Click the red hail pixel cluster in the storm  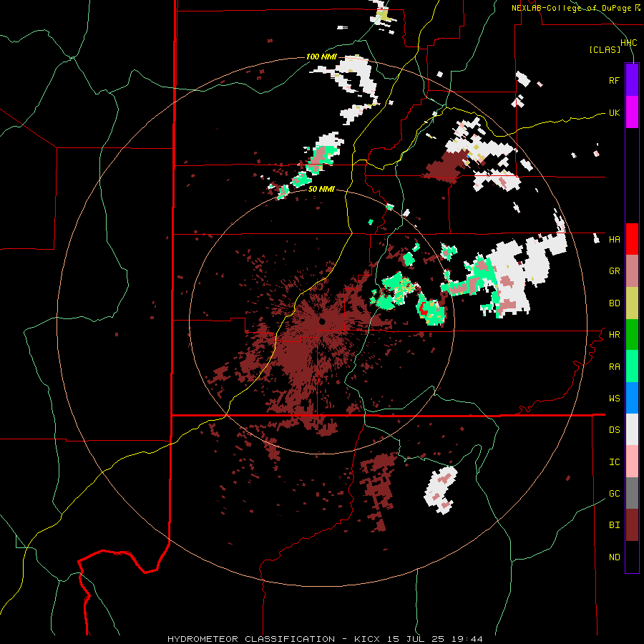click(423, 309)
